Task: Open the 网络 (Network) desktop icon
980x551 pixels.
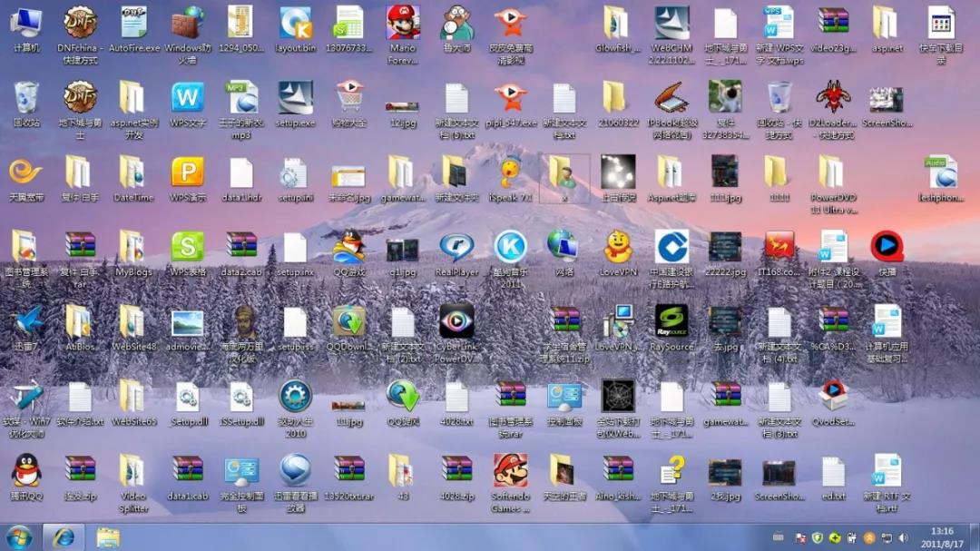Action: (x=563, y=246)
